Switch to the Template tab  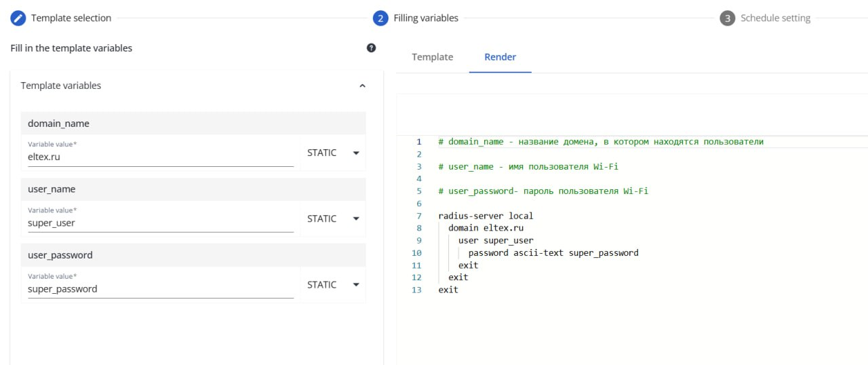coord(432,57)
